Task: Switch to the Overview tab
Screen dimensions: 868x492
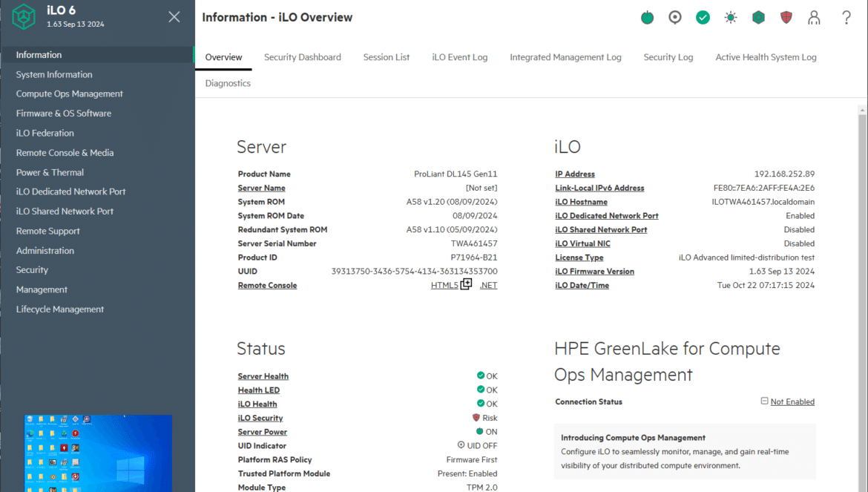Action: click(223, 57)
